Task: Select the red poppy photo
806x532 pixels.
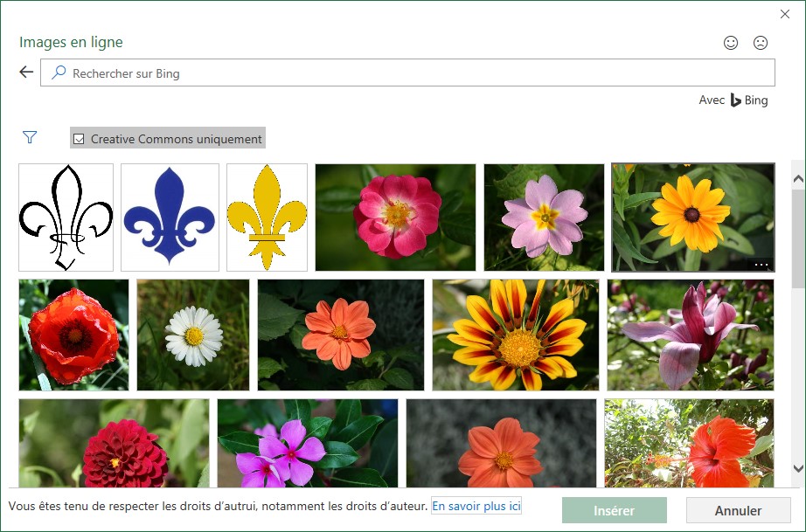Action: pos(73,335)
